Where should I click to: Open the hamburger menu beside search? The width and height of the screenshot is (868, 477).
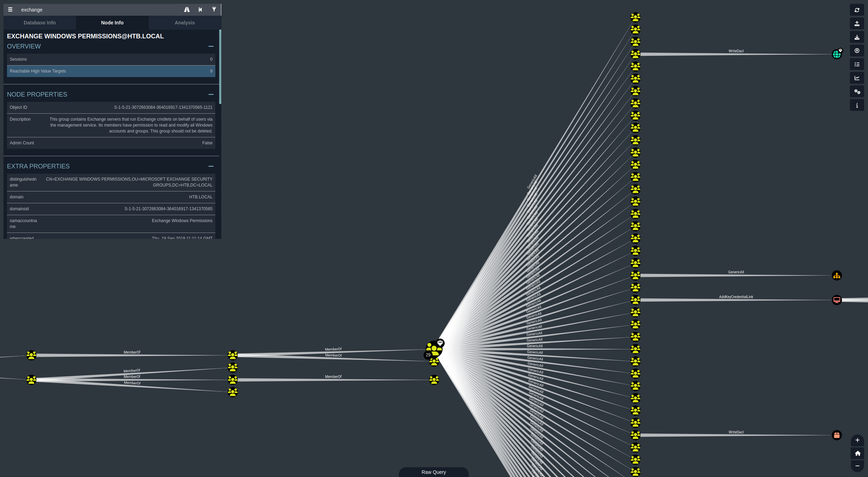pyautogui.click(x=10, y=10)
